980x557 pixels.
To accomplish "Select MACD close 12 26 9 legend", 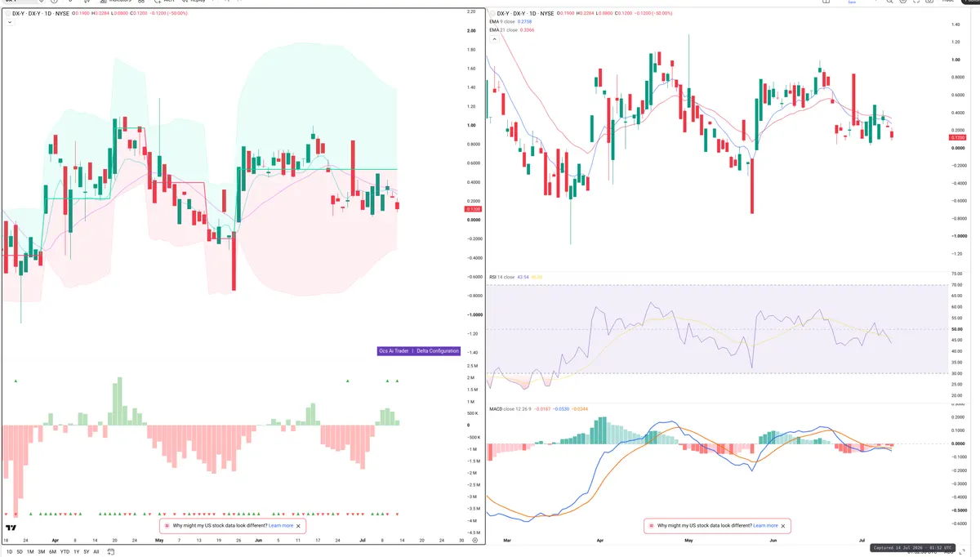I will tap(512, 408).
